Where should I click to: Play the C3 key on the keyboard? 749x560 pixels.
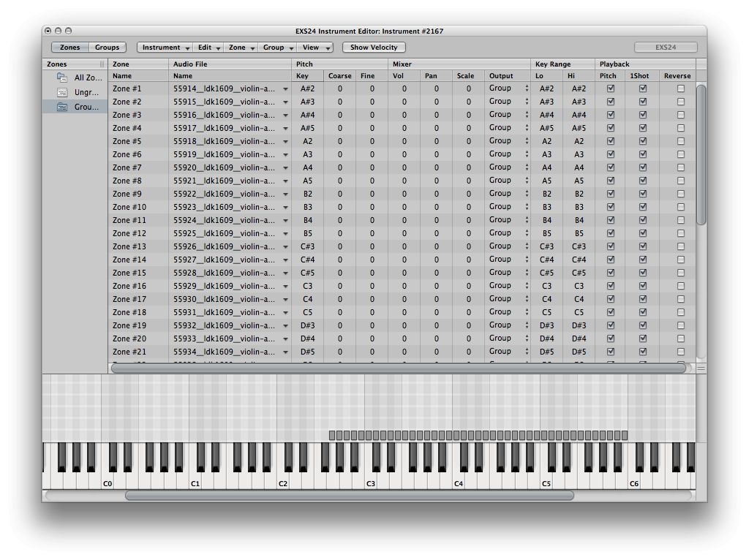(x=370, y=481)
